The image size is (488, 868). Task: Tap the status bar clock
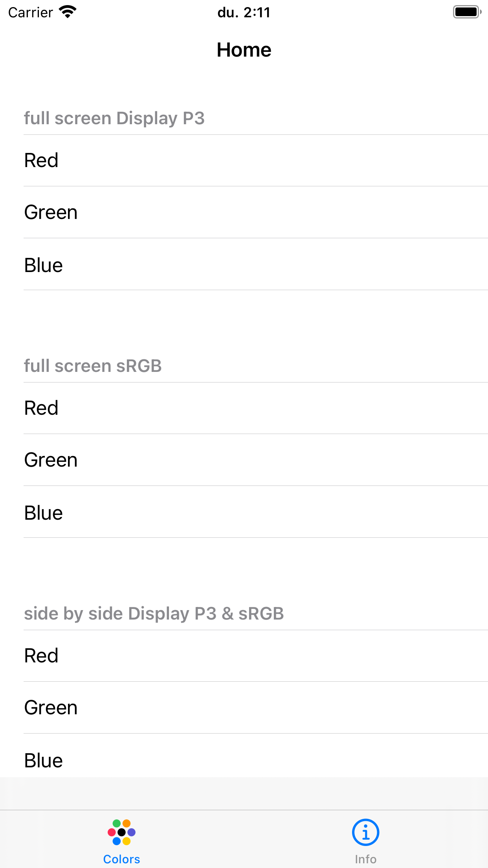click(244, 13)
